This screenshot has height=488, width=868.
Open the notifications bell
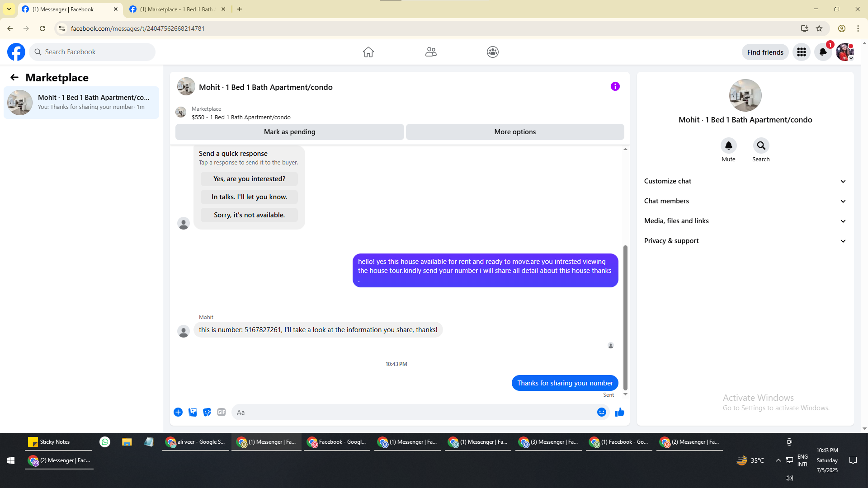pos(823,52)
